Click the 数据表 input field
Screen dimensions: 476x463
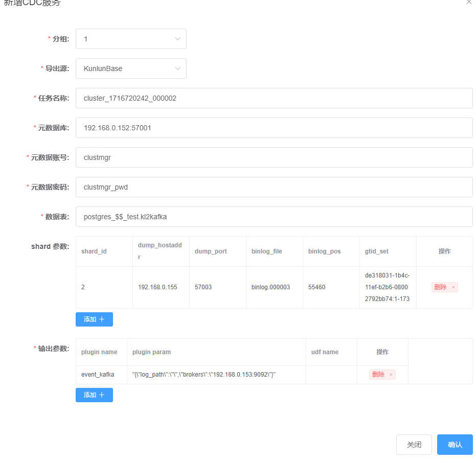pos(274,217)
